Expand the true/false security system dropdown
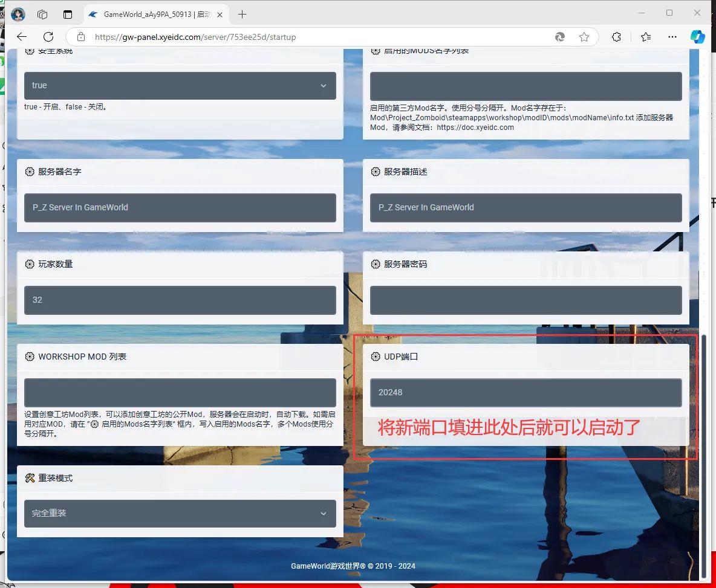The image size is (716, 588). tap(180, 86)
